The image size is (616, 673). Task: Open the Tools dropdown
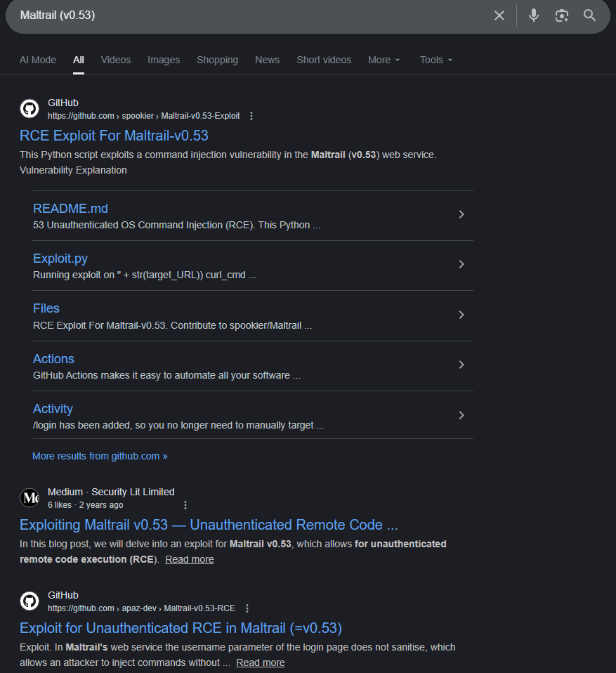pyautogui.click(x=436, y=60)
